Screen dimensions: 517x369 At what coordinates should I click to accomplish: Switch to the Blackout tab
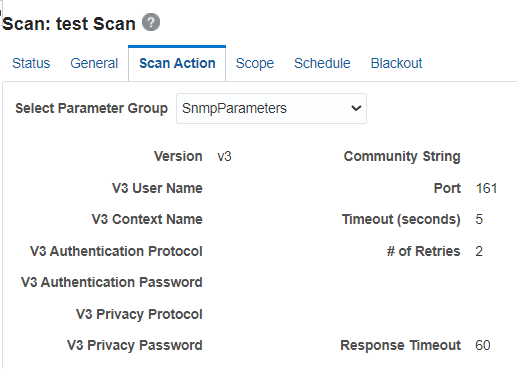pyautogui.click(x=396, y=63)
